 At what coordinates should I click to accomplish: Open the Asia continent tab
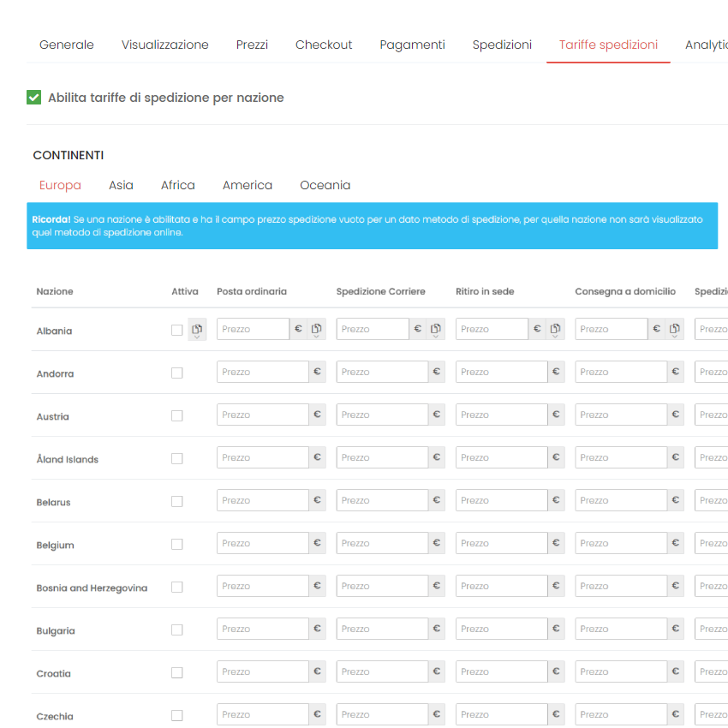(121, 185)
